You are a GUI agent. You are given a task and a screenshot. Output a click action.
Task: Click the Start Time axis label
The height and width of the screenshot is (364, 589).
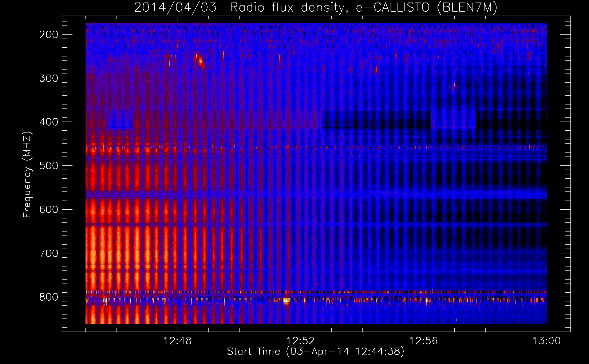316,352
